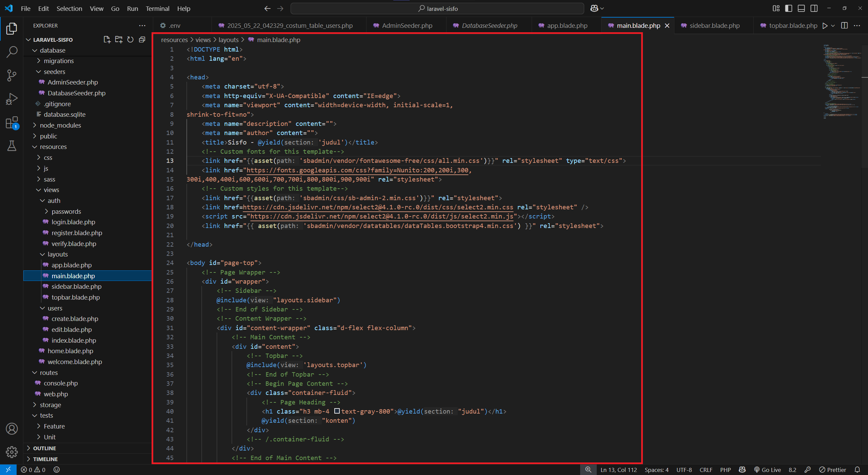Switch to the sidebar.blade.php tab

[714, 25]
